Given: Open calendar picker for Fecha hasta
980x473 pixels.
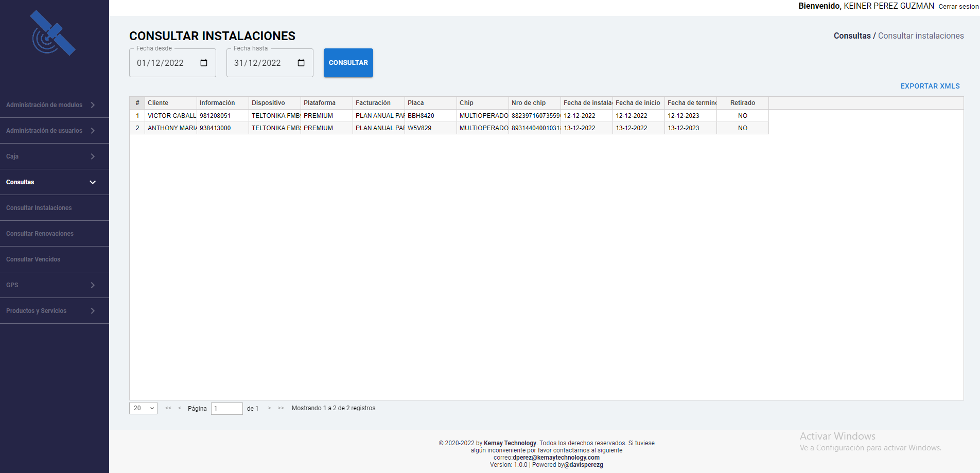Looking at the screenshot, I should (x=301, y=63).
